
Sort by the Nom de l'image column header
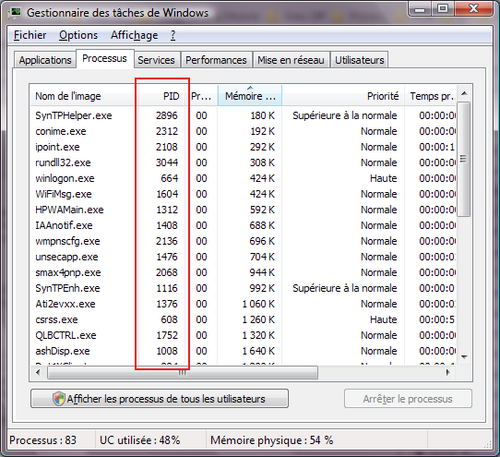[83, 96]
